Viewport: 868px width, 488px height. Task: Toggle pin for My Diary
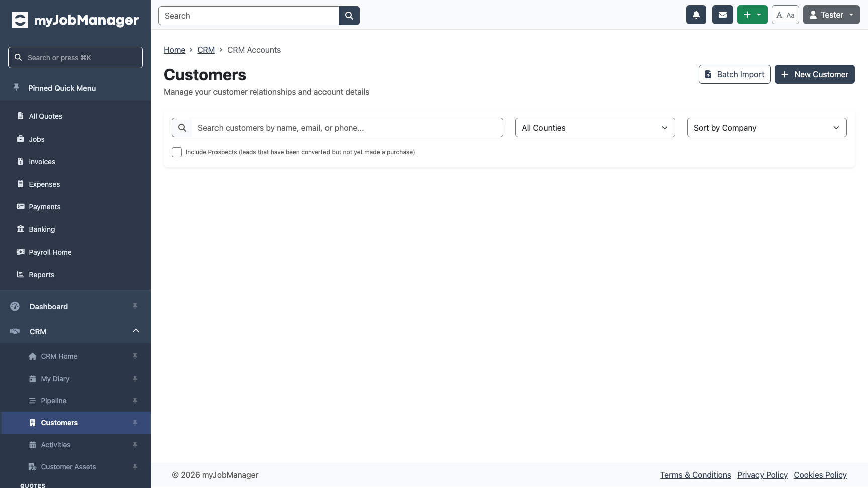click(135, 379)
